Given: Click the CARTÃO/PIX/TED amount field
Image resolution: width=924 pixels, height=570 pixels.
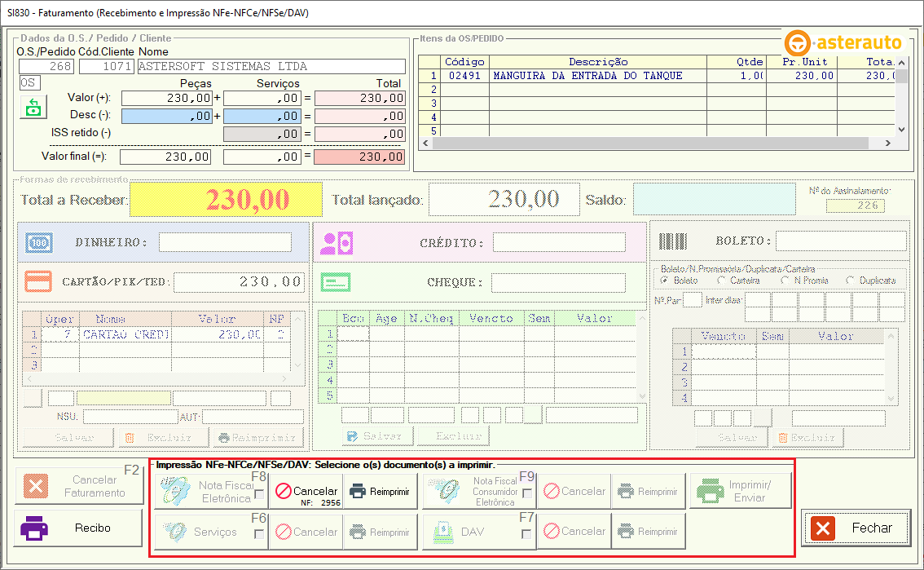Looking at the screenshot, I should [x=240, y=282].
